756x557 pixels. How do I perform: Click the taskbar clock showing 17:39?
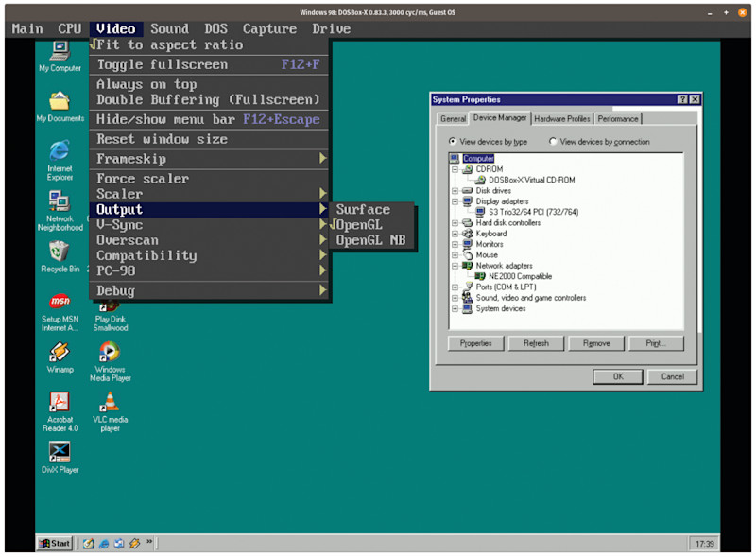(704, 544)
